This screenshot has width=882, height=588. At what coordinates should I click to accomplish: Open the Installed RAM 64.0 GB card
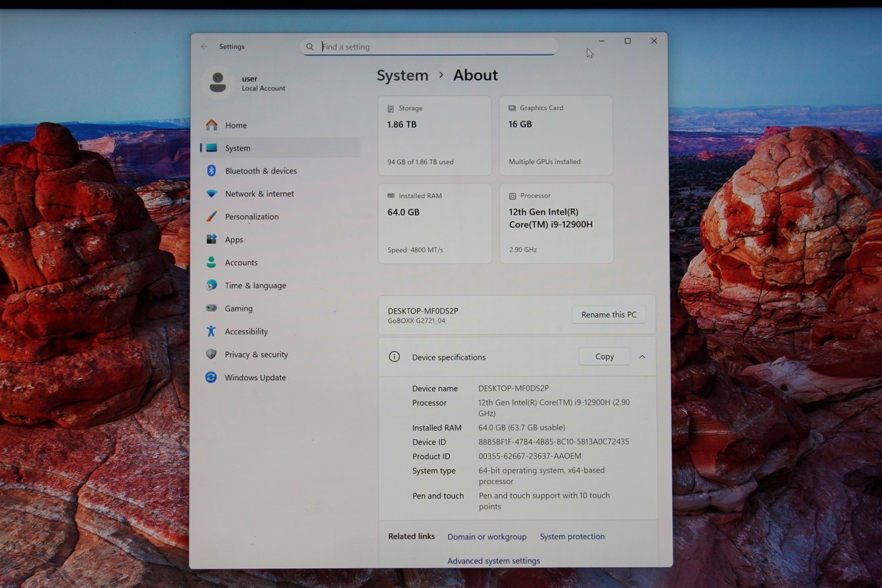click(x=434, y=223)
